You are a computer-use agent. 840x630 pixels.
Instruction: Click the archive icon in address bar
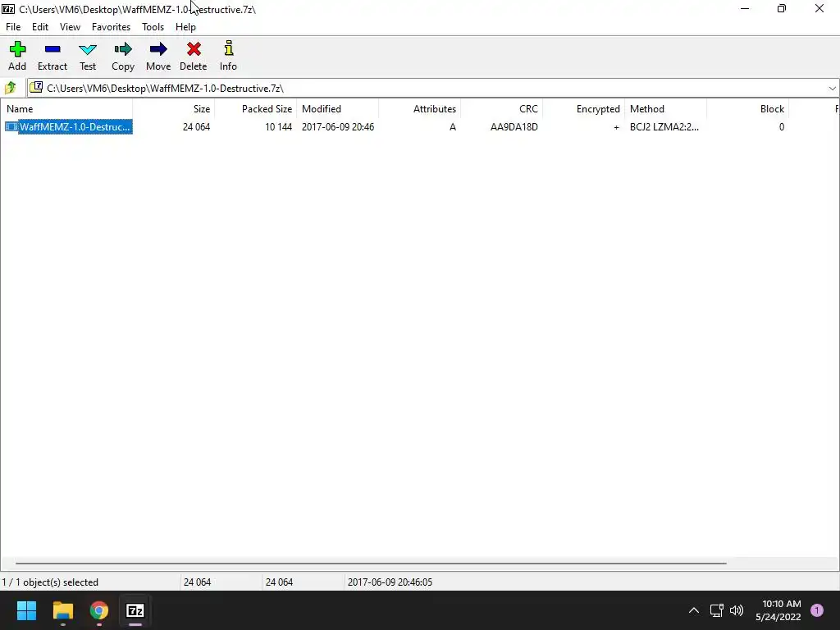36,87
